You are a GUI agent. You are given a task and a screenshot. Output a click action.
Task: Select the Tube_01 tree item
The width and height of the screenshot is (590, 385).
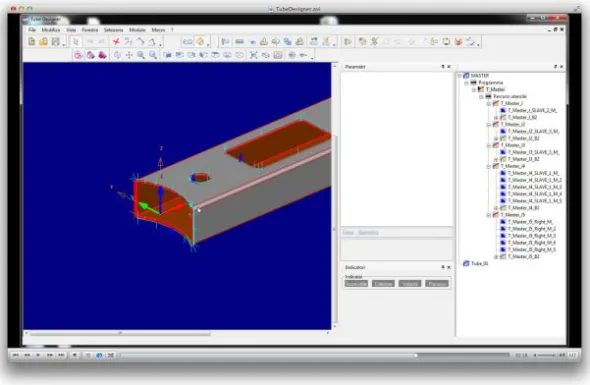point(480,263)
